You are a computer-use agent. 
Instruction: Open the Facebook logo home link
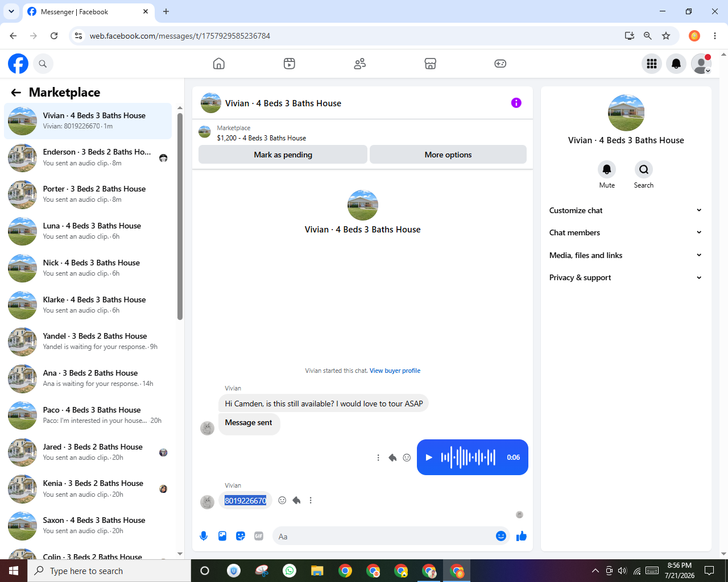tap(18, 64)
